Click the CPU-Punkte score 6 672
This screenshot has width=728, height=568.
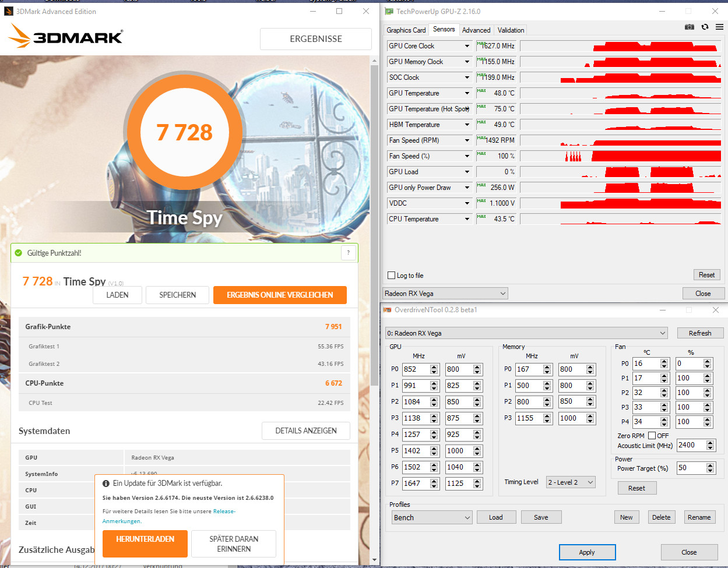[x=333, y=383]
